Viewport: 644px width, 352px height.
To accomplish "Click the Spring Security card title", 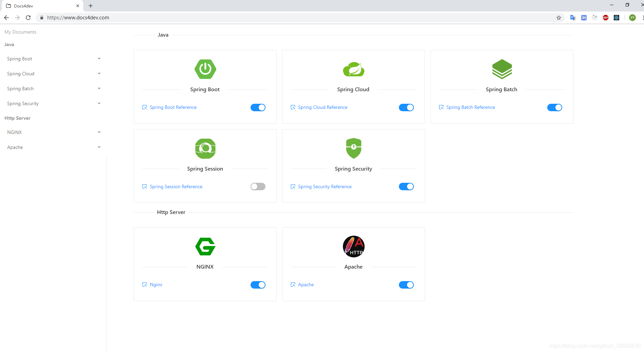I will [353, 169].
